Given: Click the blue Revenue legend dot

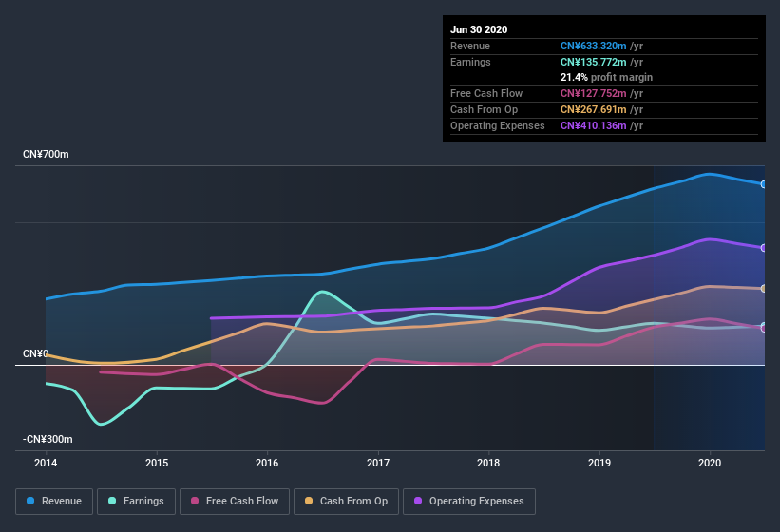Looking at the screenshot, I should (31, 501).
